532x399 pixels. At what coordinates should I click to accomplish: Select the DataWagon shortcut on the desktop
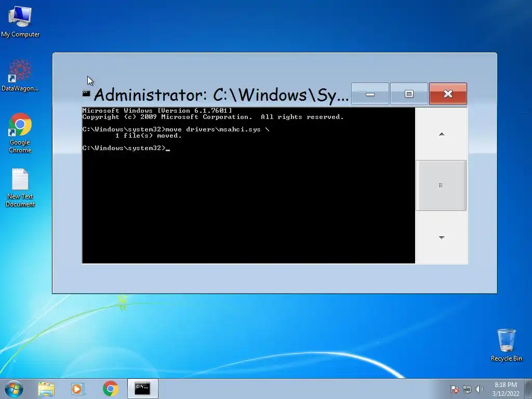[20, 75]
